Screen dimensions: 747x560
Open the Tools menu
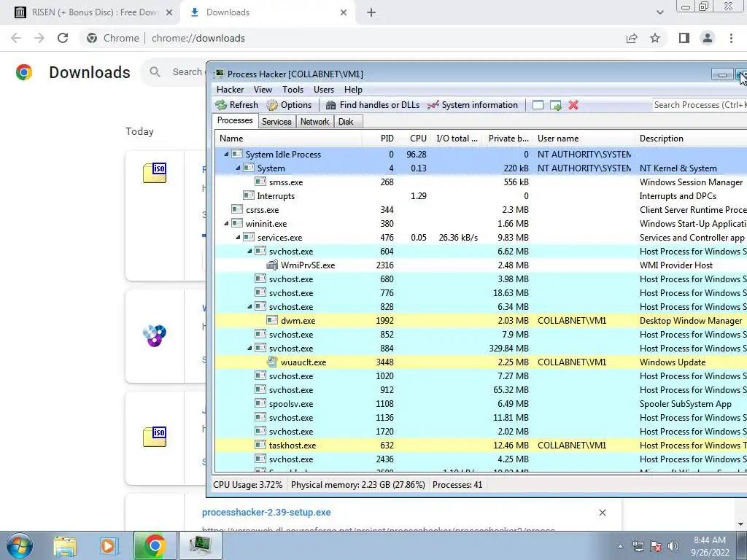[x=293, y=90]
